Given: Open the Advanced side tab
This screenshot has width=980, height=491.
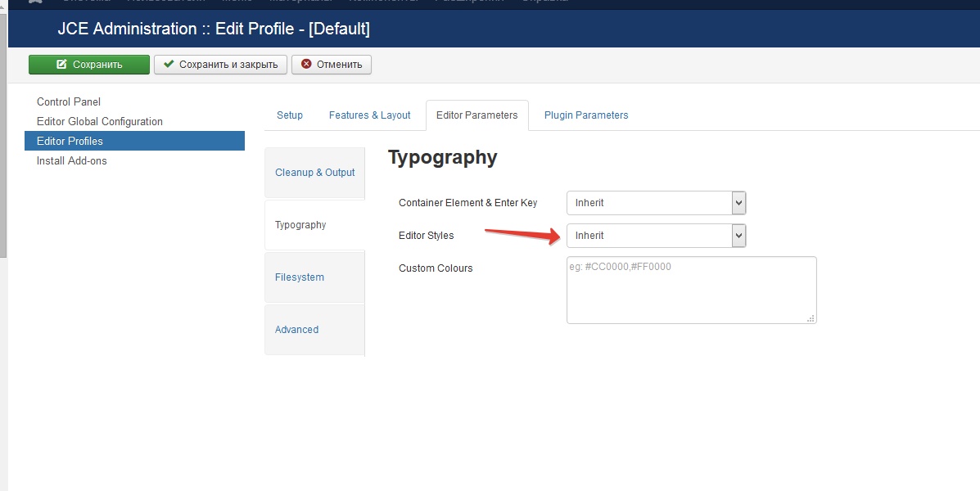Looking at the screenshot, I should [296, 330].
